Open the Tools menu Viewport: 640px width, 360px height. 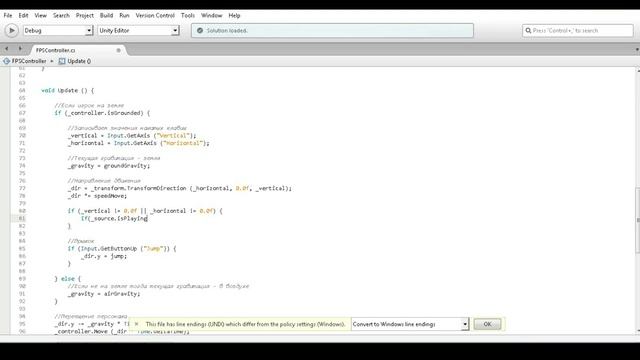(188, 16)
